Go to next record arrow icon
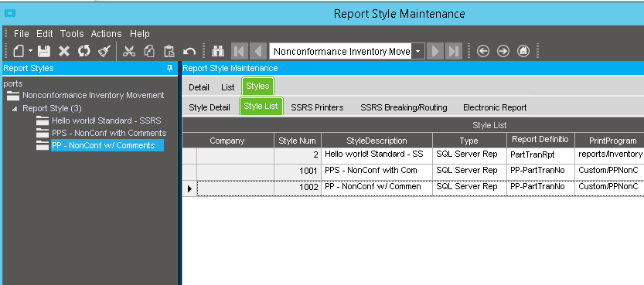 click(x=434, y=51)
